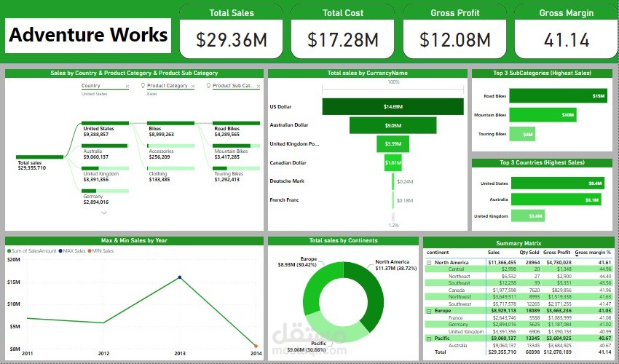The image size is (619, 364).
Task: Click the $3.39M United Kingdom Pound funnel bar
Action: [393, 143]
